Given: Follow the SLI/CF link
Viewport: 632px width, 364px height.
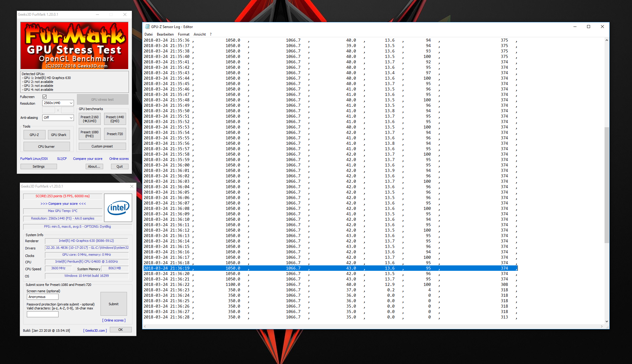Looking at the screenshot, I should click(62, 159).
